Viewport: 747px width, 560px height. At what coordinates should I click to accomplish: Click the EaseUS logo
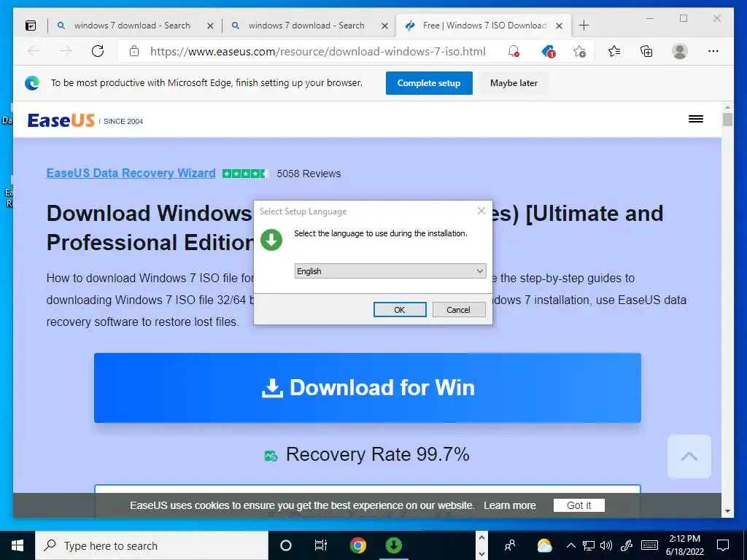pos(61,120)
